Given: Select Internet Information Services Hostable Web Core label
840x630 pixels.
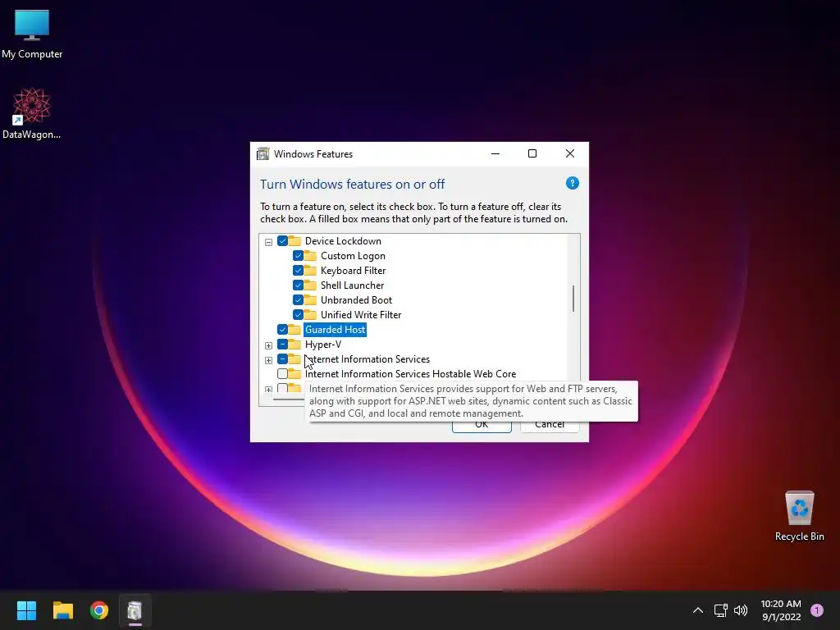Looking at the screenshot, I should click(410, 374).
